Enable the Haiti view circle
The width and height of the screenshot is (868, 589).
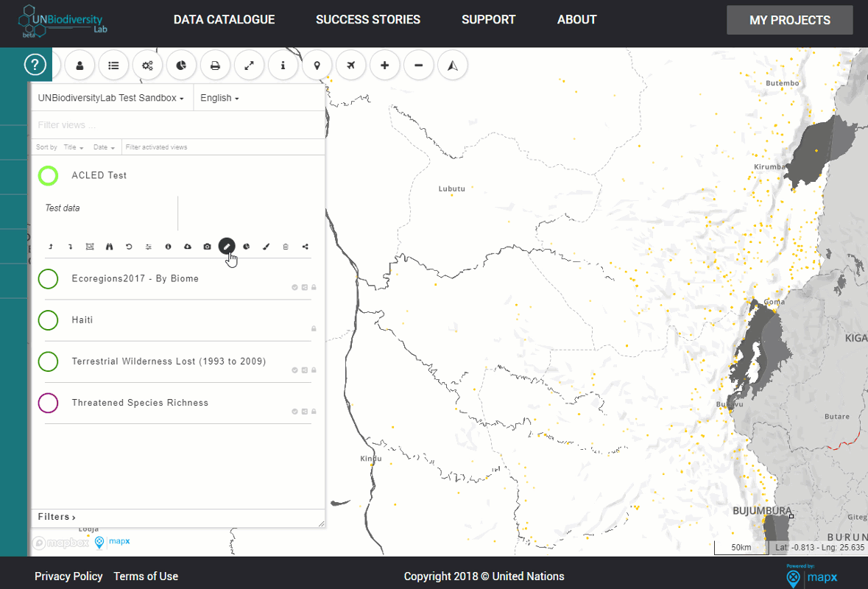coord(48,320)
